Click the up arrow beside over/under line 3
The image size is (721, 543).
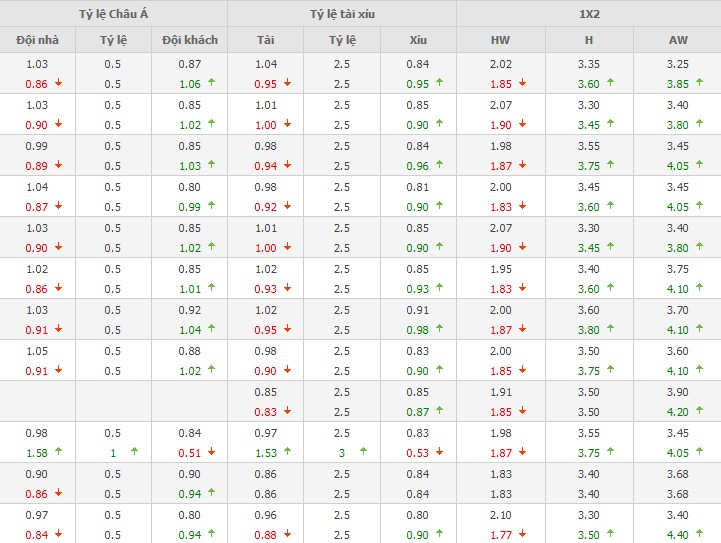tap(363, 452)
